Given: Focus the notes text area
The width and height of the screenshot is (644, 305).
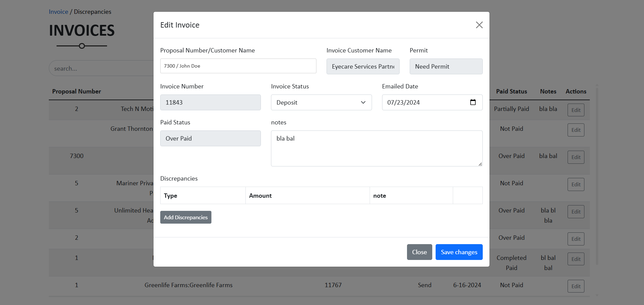Looking at the screenshot, I should click(376, 148).
